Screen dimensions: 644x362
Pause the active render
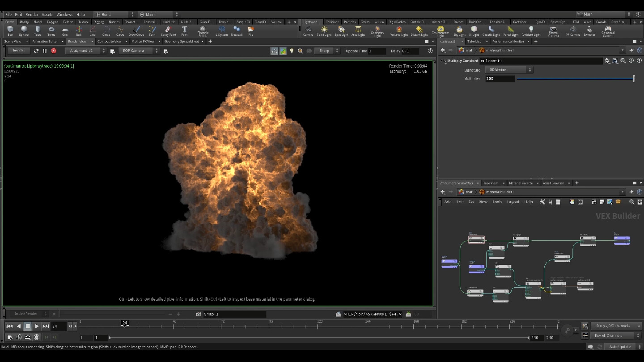pos(45,51)
